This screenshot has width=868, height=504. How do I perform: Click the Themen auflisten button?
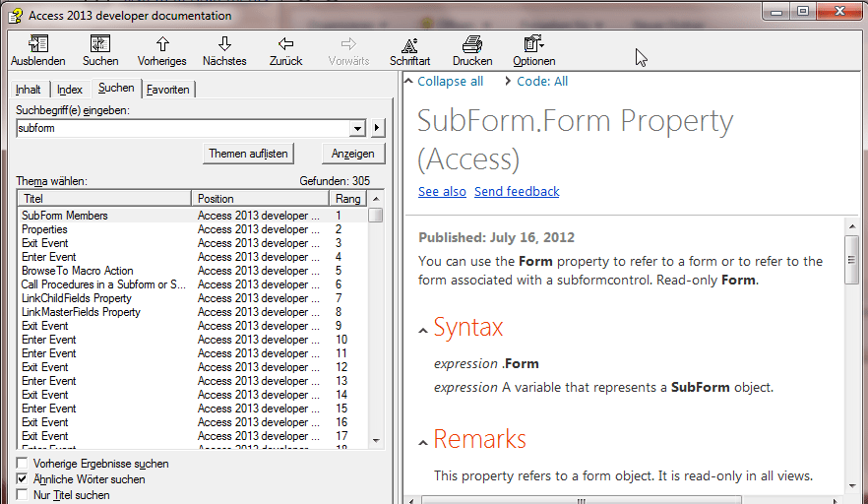coord(248,154)
